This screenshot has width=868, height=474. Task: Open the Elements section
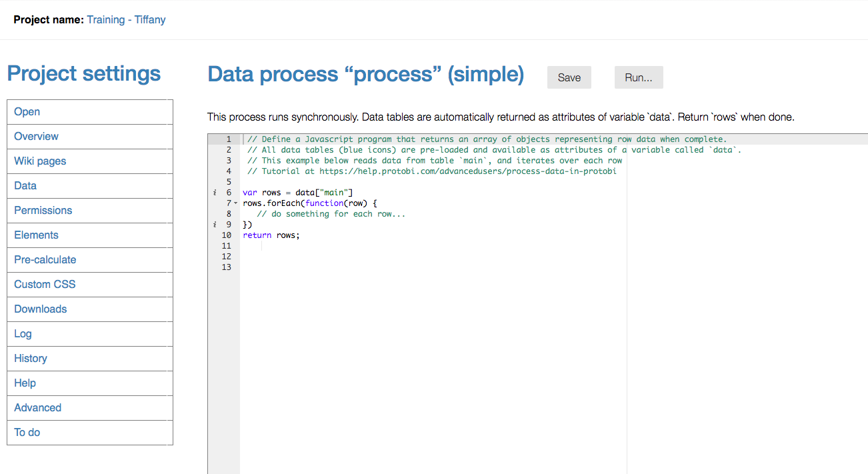pos(36,235)
